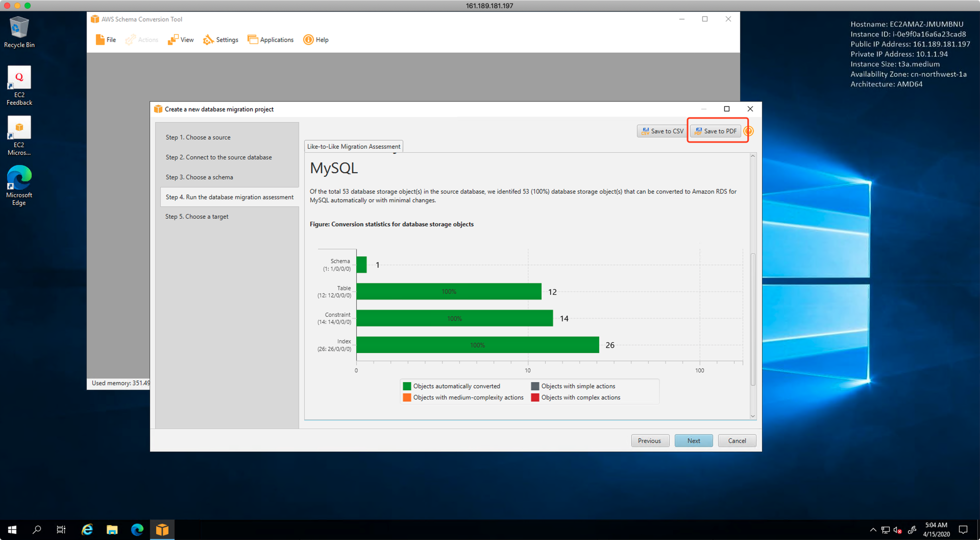Screen dimensions: 980x540
Task: Open the File menu
Action: pyautogui.click(x=106, y=40)
